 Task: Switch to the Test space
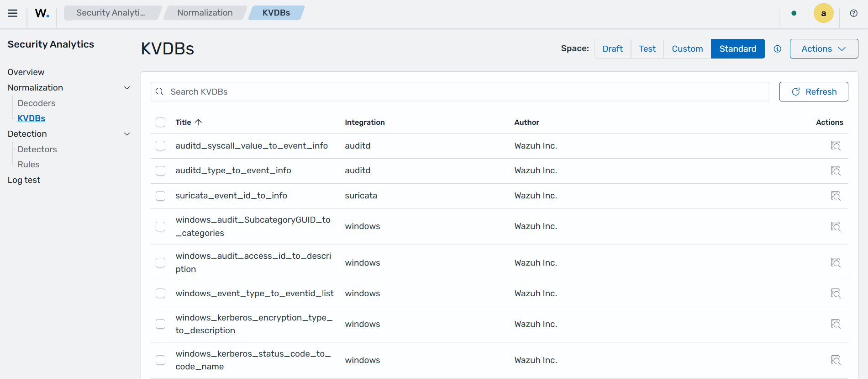point(647,49)
